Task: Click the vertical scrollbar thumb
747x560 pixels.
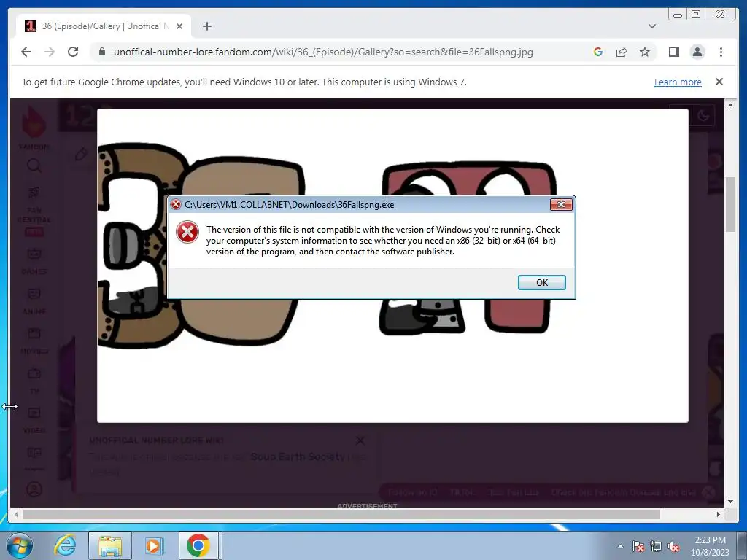Action: tap(730, 204)
